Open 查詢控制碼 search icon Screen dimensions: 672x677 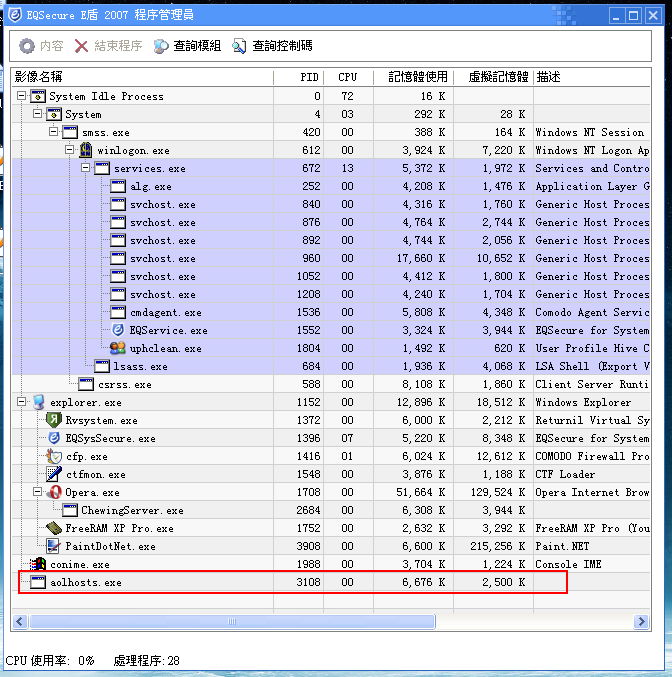pyautogui.click(x=239, y=46)
